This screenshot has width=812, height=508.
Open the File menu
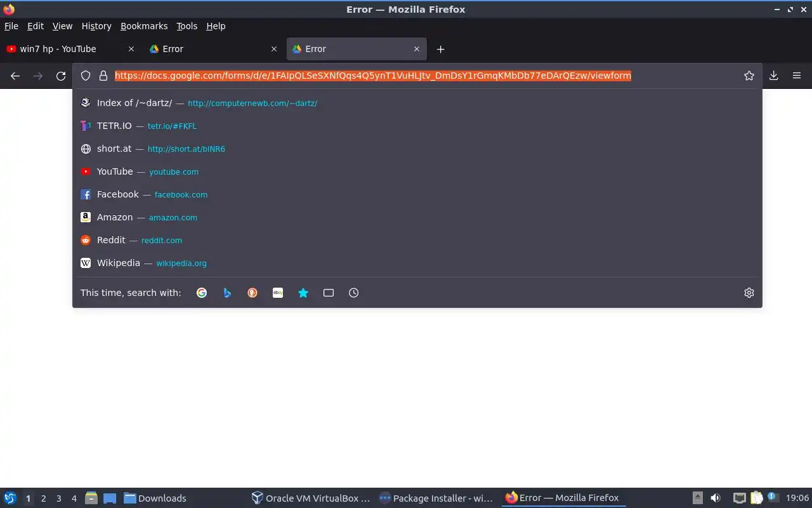11,26
